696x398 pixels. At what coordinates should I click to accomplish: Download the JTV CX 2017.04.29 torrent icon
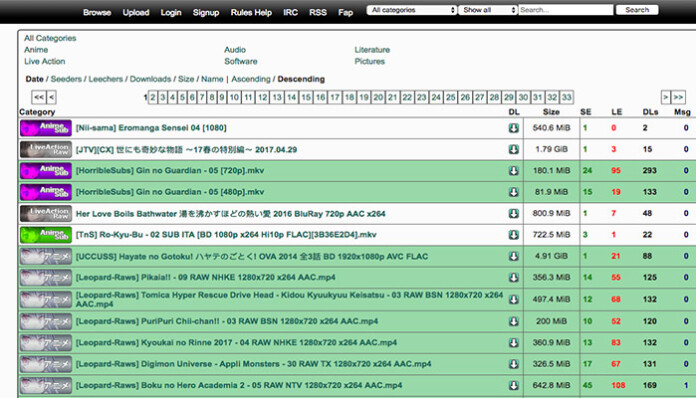514,149
